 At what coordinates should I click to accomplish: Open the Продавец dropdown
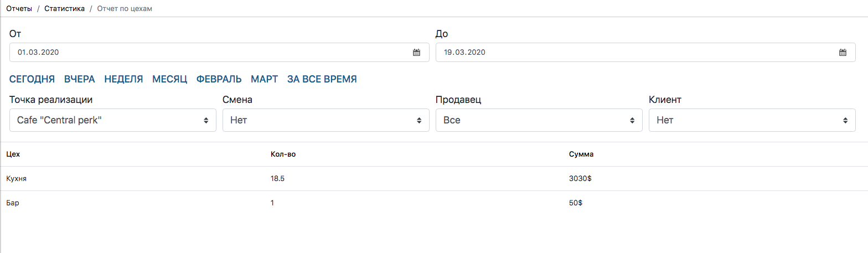(539, 120)
